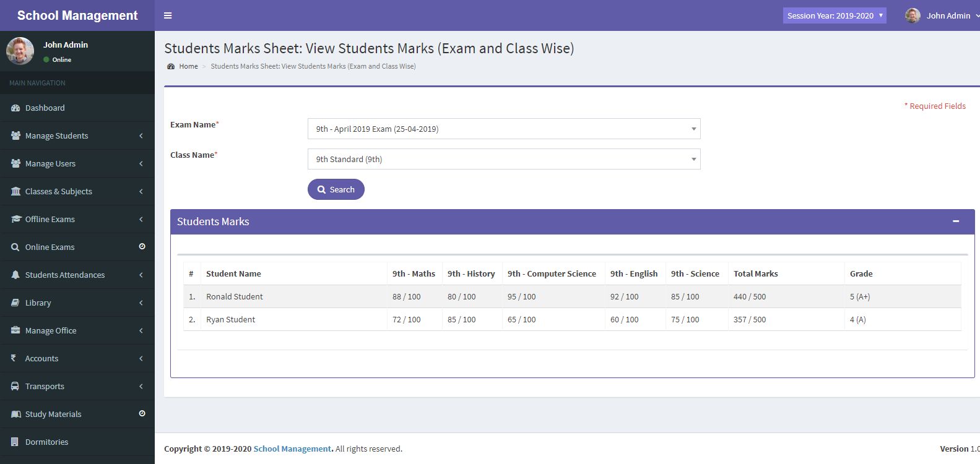
Task: Click the hamburger sidebar toggle icon
Action: click(168, 15)
